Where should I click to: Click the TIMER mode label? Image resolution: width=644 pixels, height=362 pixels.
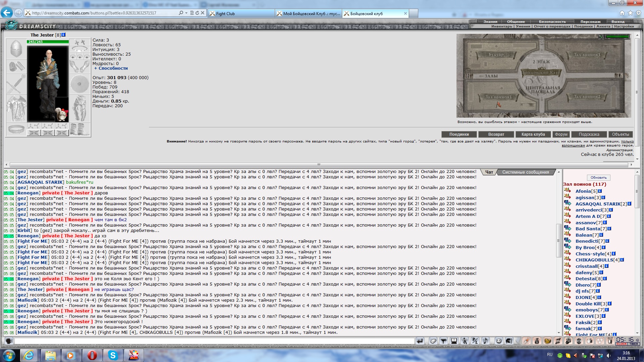click(634, 344)
